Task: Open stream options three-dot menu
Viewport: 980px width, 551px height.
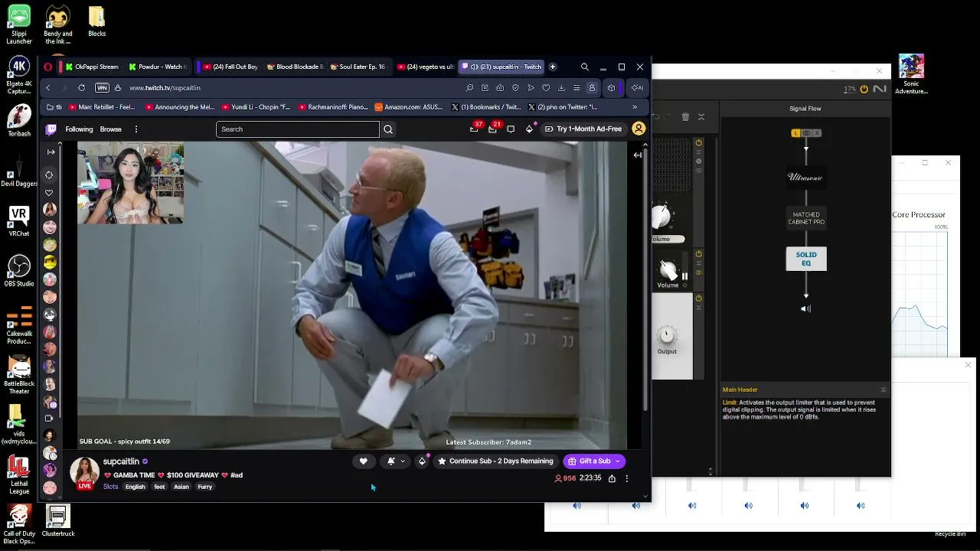Action: (x=626, y=478)
